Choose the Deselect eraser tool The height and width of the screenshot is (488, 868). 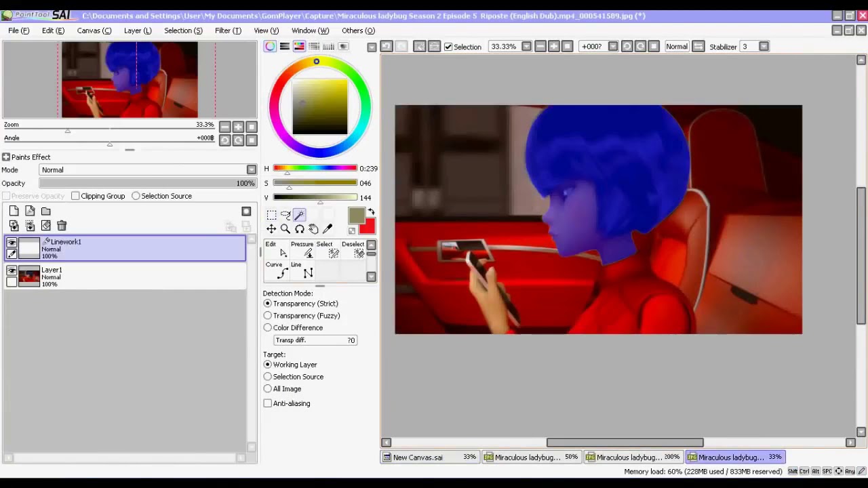[353, 250]
